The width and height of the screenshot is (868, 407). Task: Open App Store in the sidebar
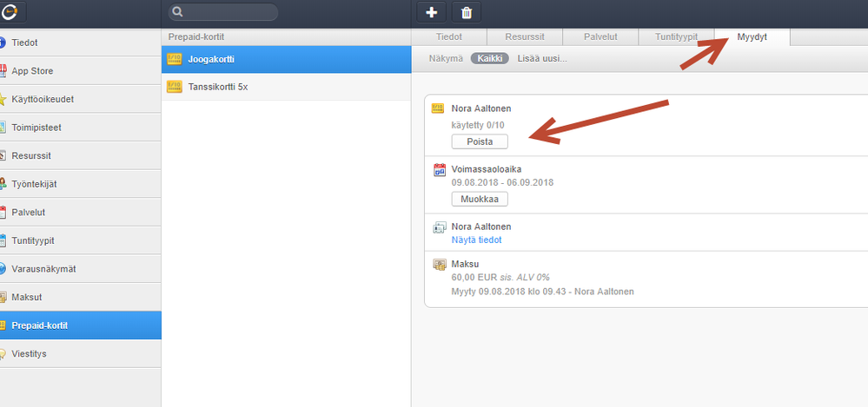click(x=80, y=71)
